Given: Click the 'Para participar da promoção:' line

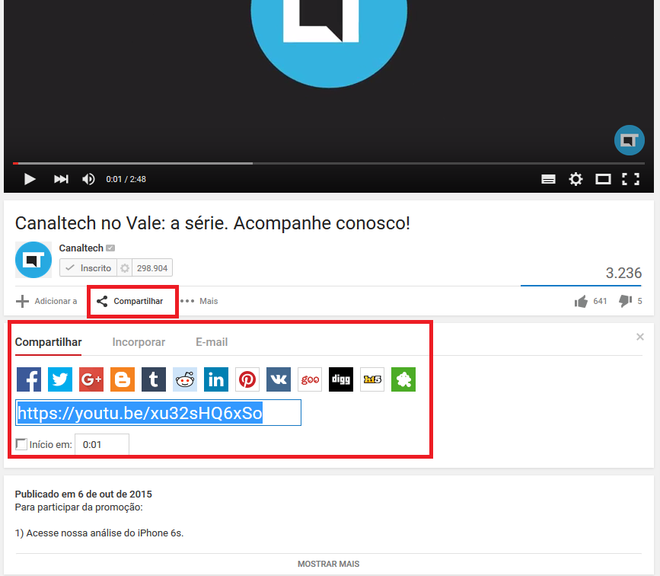Looking at the screenshot, I should coord(79,507).
